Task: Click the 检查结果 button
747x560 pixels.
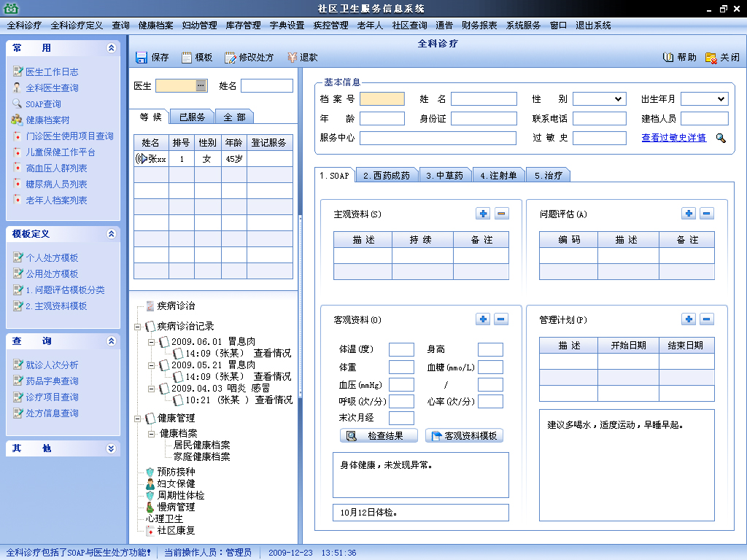Action: 379,436
